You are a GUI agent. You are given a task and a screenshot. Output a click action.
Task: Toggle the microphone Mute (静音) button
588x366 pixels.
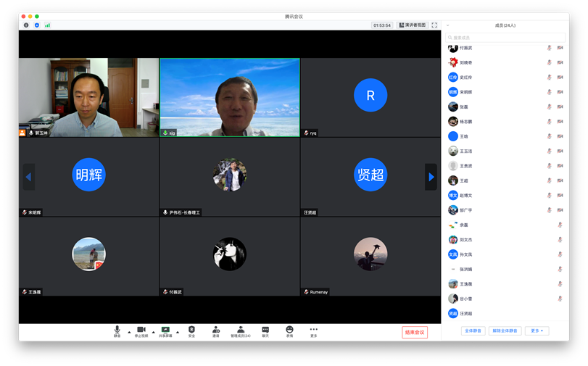117,331
